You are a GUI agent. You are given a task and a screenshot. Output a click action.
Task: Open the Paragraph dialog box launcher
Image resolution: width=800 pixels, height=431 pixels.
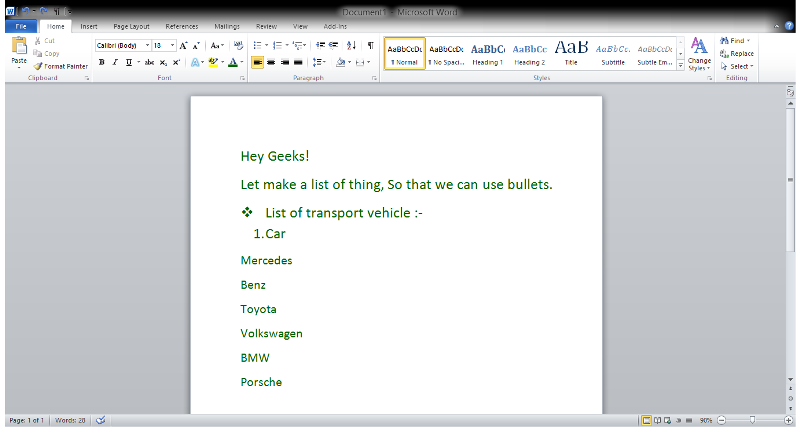point(374,78)
